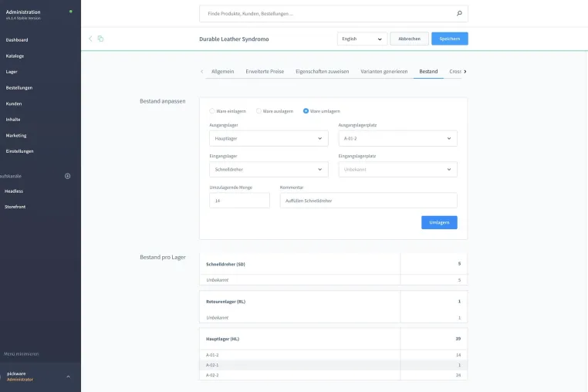Open the Eingangslager dropdown showing Schnelldreher
The height and width of the screenshot is (392, 588).
(x=269, y=170)
